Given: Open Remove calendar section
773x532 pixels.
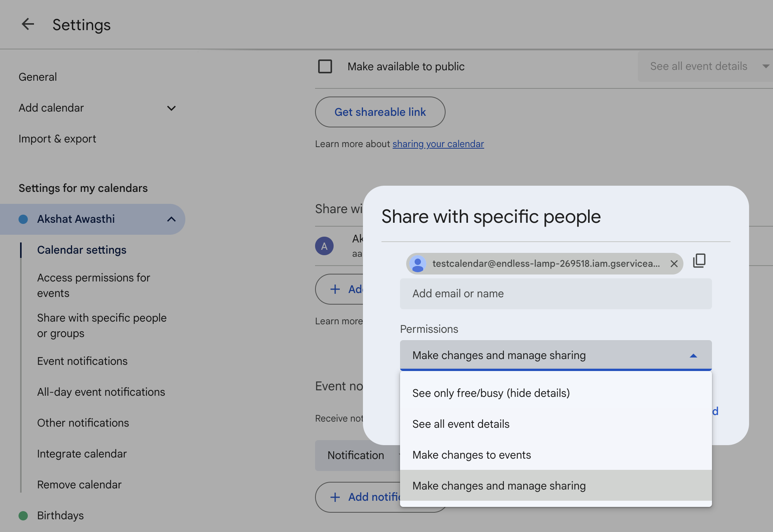Looking at the screenshot, I should pos(79,485).
